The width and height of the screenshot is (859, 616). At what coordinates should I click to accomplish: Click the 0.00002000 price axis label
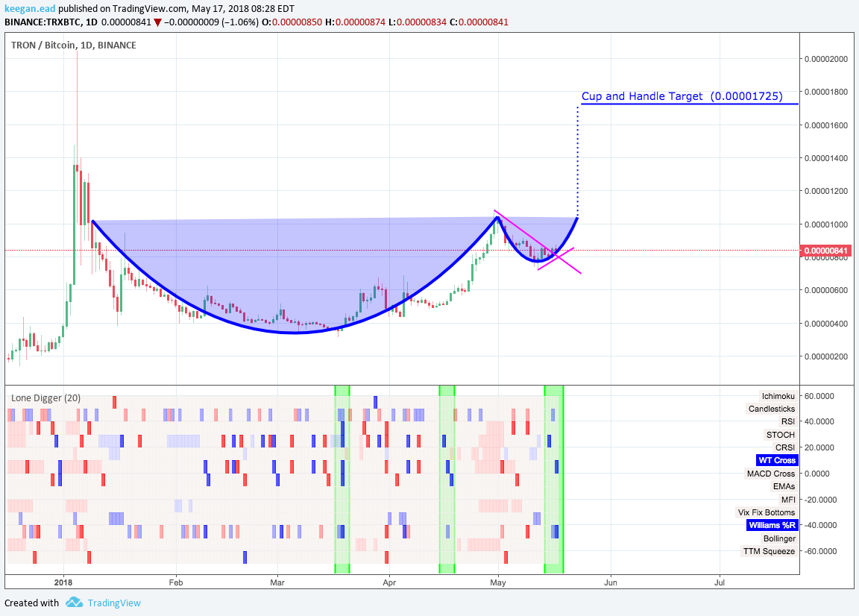(826, 59)
